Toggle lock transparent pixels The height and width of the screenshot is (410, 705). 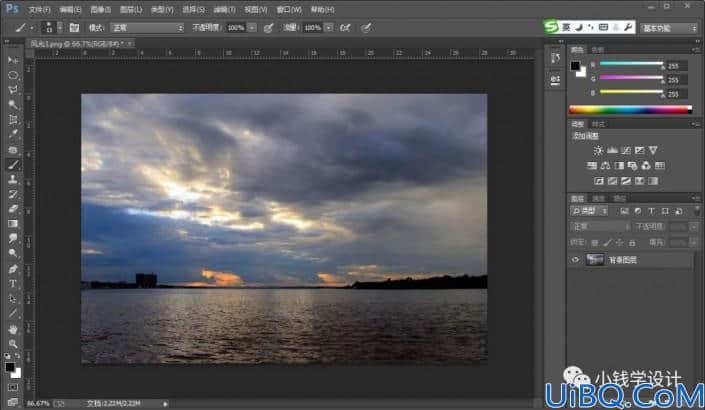click(x=595, y=243)
